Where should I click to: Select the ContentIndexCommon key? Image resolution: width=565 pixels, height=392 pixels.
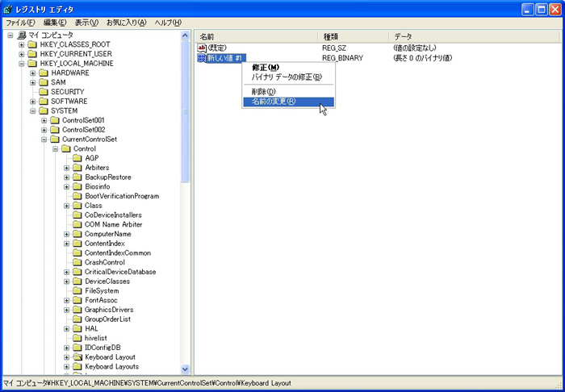click(118, 253)
